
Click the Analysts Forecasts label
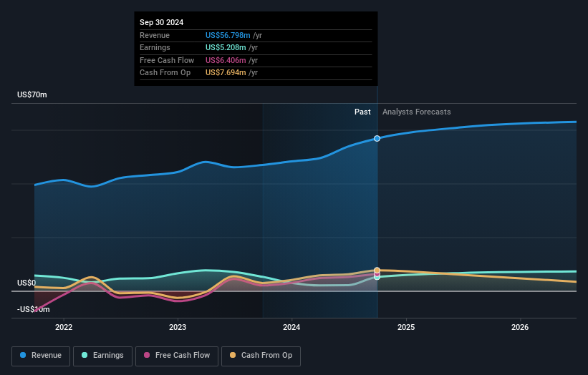(417, 112)
